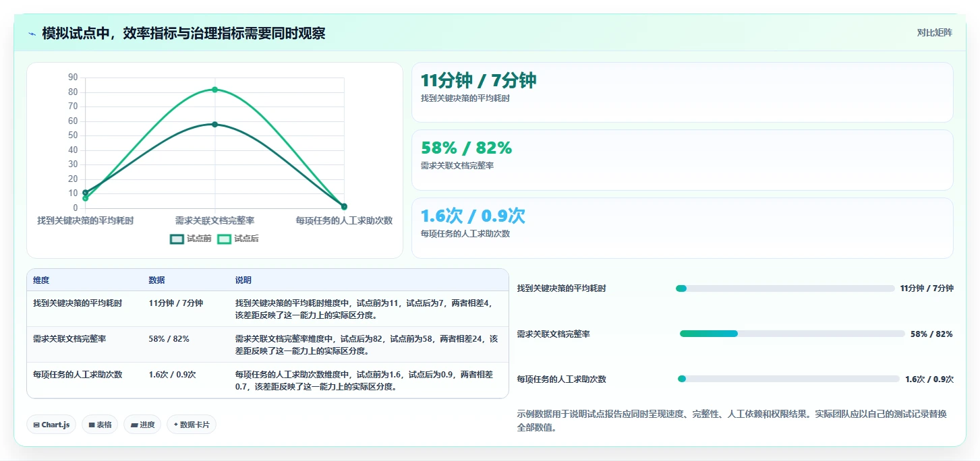980x461 pixels.
Task: Click the 对比矩阵 label in the header
Action: pyautogui.click(x=934, y=32)
